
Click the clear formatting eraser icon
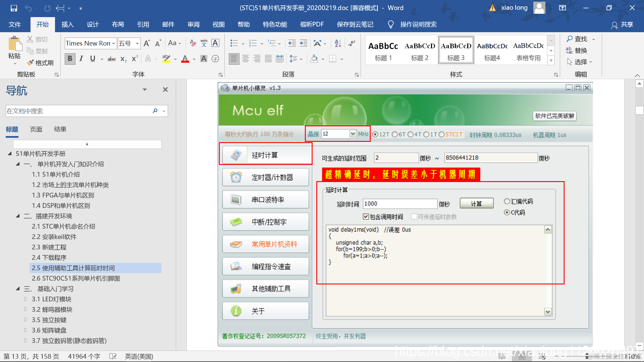coord(193,43)
